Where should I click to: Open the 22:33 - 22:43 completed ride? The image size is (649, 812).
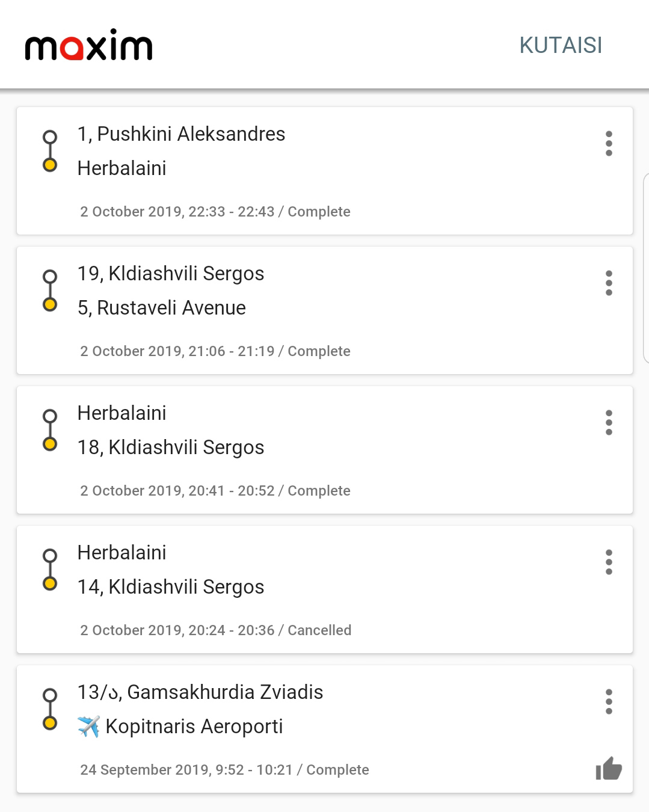[x=325, y=171]
